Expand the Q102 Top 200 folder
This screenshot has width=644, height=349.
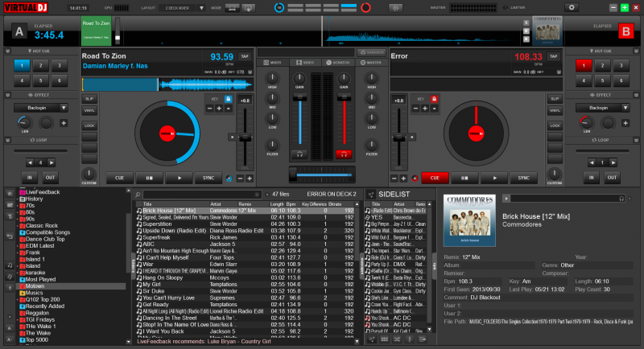18,300
